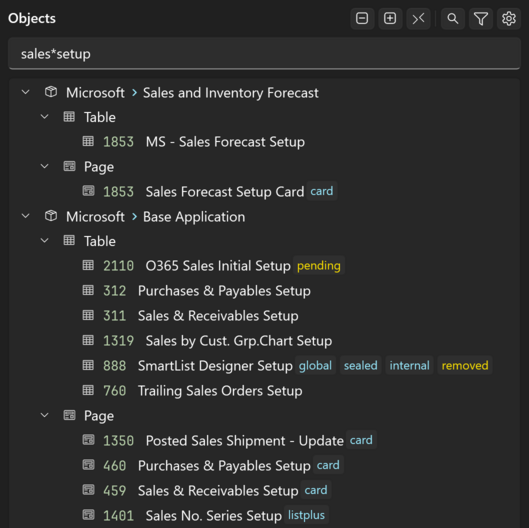Collapse Table group under Sales and Inventory Forecast
Viewport: 529px width, 528px height.
tap(45, 117)
